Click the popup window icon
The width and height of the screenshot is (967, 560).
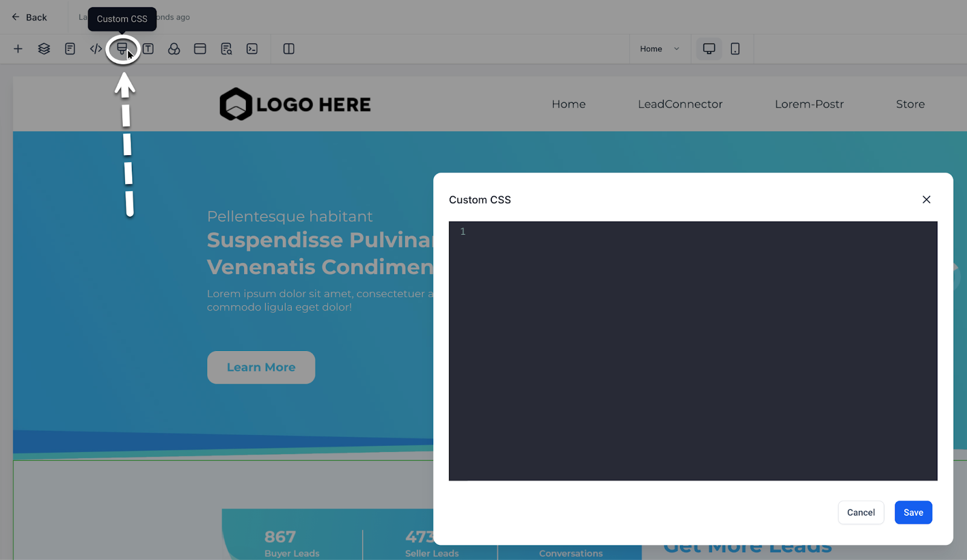200,49
